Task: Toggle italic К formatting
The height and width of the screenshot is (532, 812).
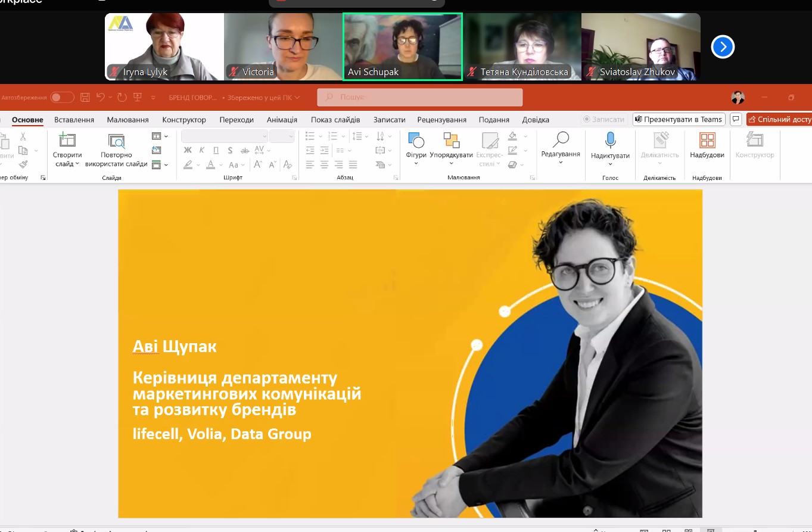Action: [x=202, y=150]
